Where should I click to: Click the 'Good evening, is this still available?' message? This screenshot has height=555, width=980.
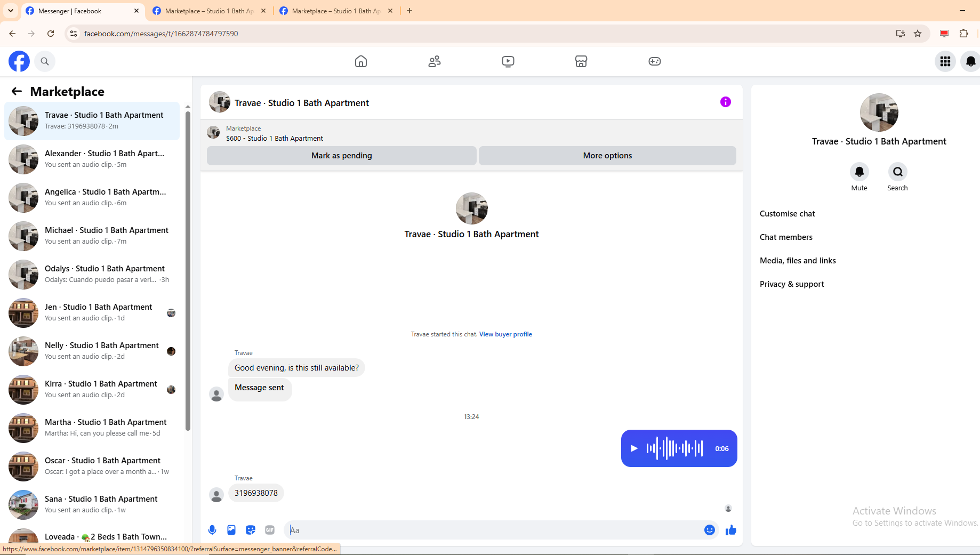click(x=296, y=368)
